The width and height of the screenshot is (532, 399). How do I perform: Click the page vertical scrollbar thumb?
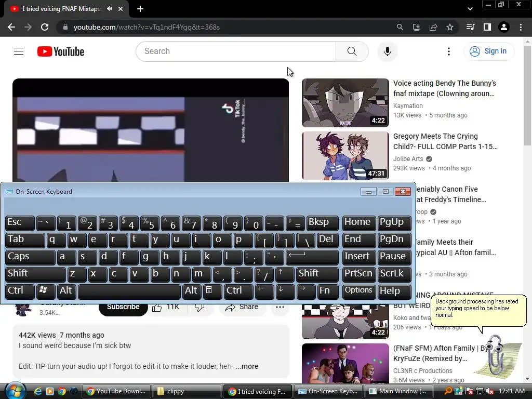[527, 96]
